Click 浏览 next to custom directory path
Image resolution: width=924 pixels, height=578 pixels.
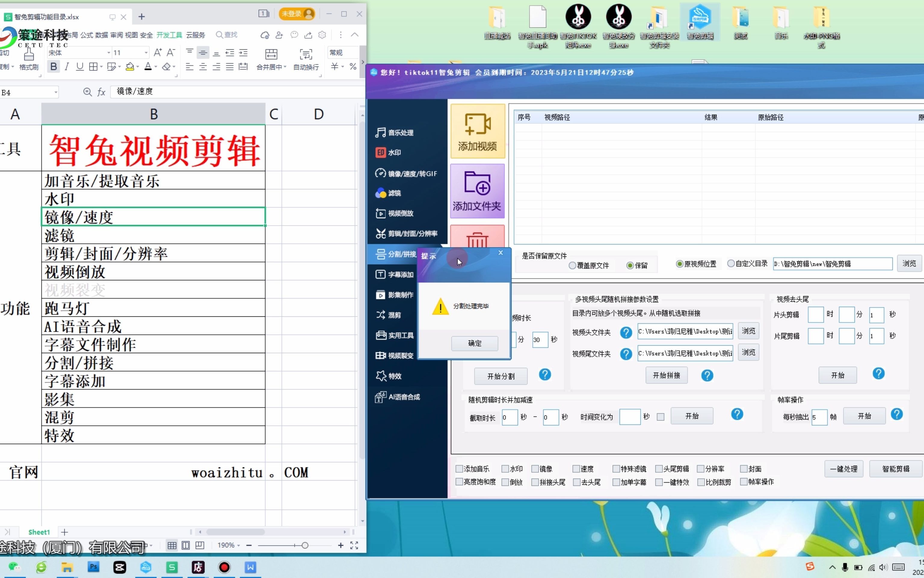[x=909, y=263]
